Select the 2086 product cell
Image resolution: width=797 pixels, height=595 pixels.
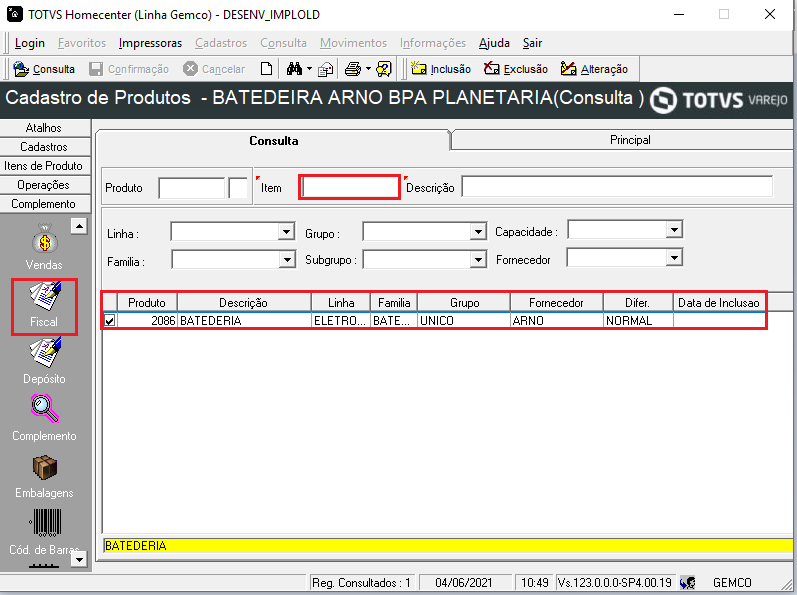tap(147, 321)
